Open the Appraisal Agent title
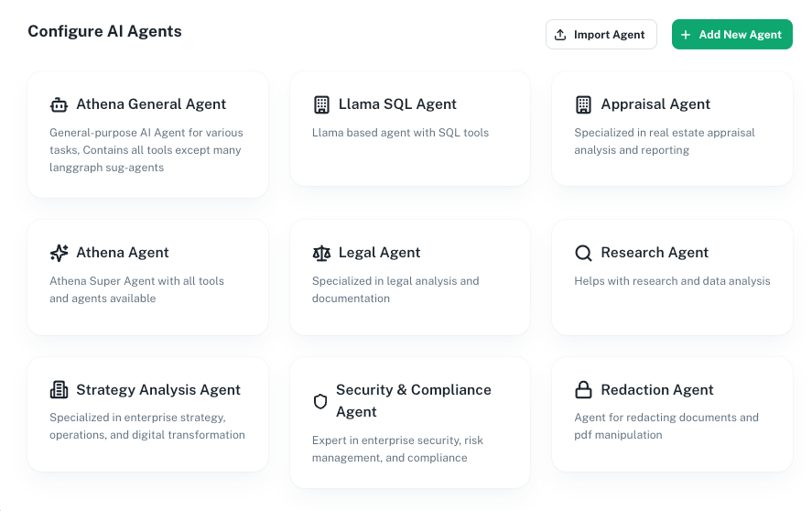The width and height of the screenshot is (812, 511). click(x=655, y=104)
